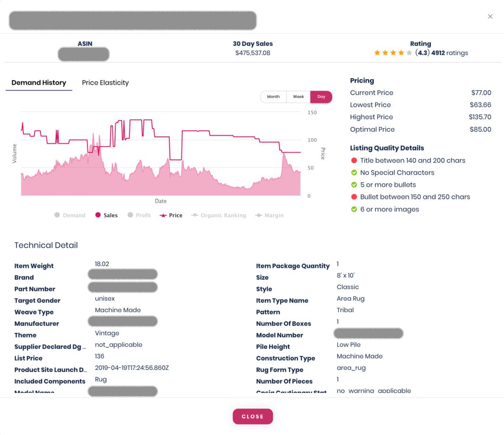This screenshot has width=504, height=435.
Task: Select the Day granularity option
Action: tap(321, 97)
